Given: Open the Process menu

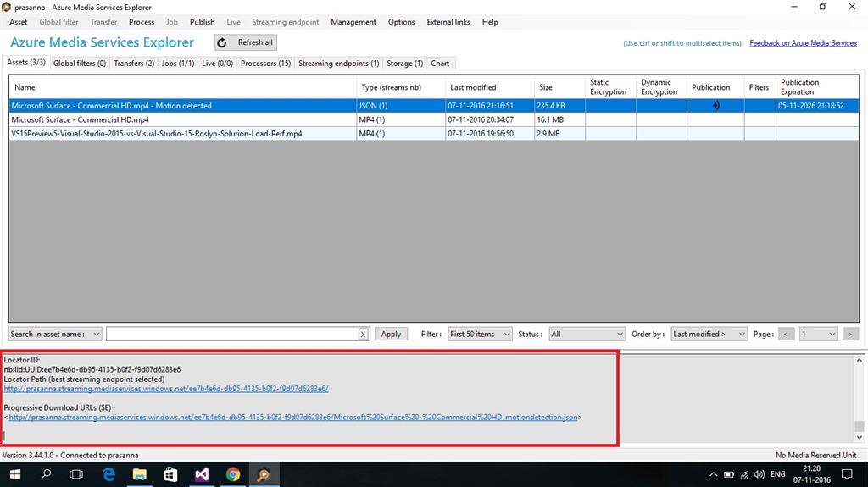Looking at the screenshot, I should pyautogui.click(x=142, y=22).
